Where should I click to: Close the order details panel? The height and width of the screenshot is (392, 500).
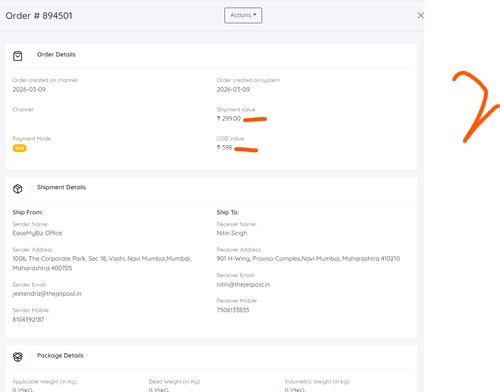pos(420,15)
